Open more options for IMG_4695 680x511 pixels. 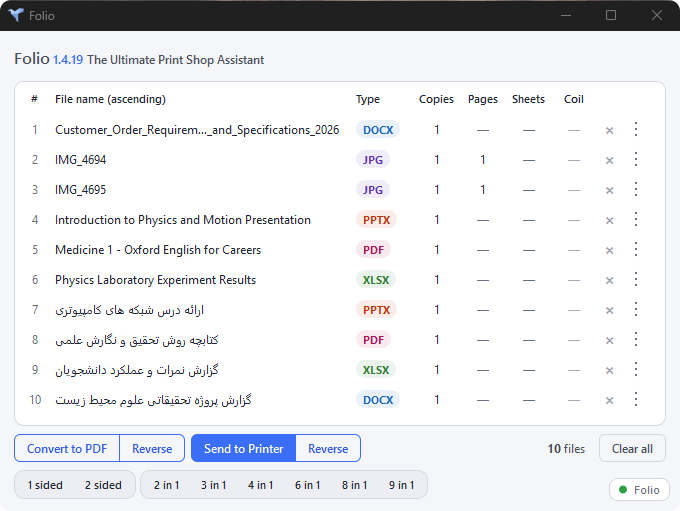[x=636, y=189]
